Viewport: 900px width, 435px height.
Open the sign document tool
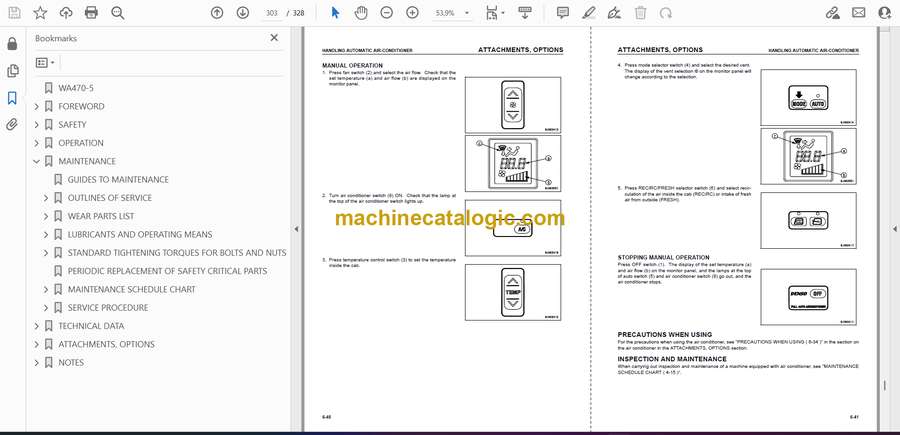tap(614, 13)
